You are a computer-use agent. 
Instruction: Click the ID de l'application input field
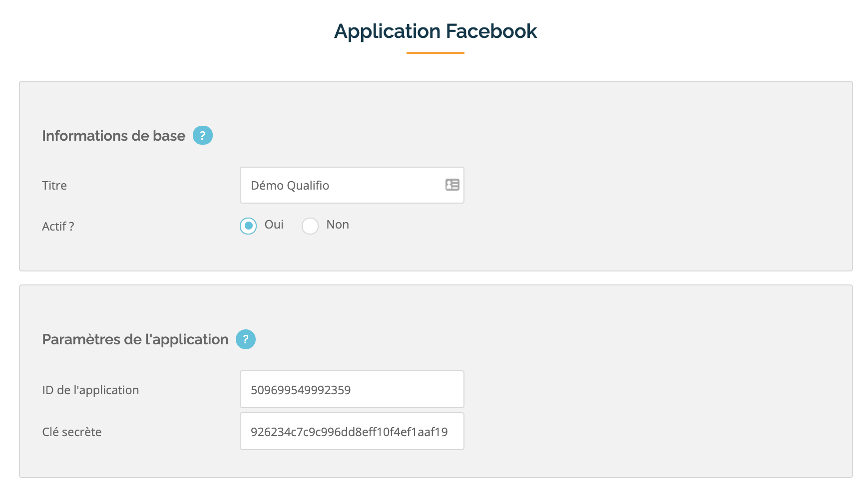pos(352,389)
